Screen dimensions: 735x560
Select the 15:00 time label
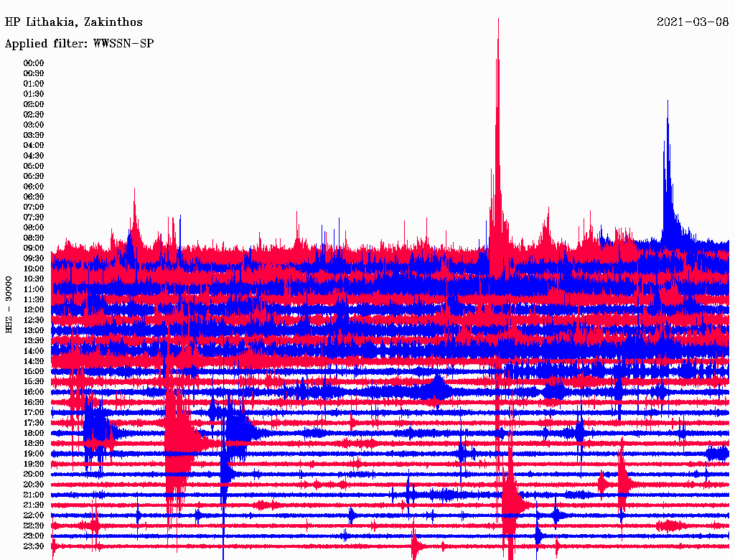pyautogui.click(x=34, y=371)
